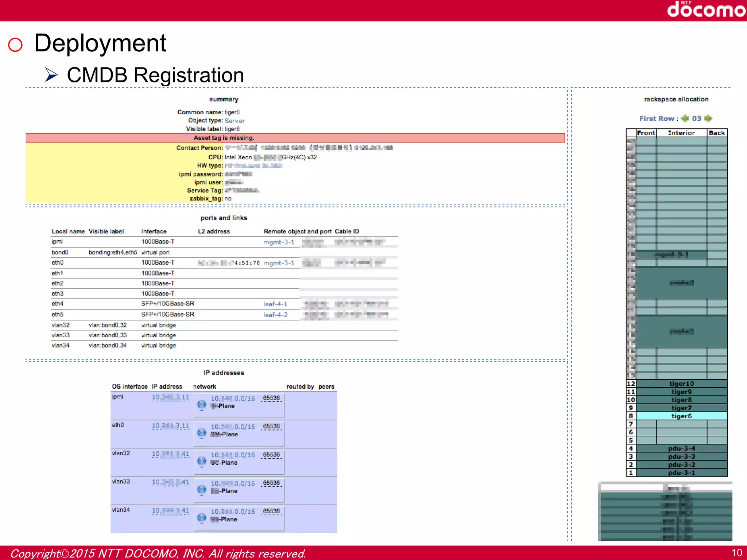The height and width of the screenshot is (560, 747).
Task: Select pdu-3-1 in rack unit 1
Action: click(681, 472)
